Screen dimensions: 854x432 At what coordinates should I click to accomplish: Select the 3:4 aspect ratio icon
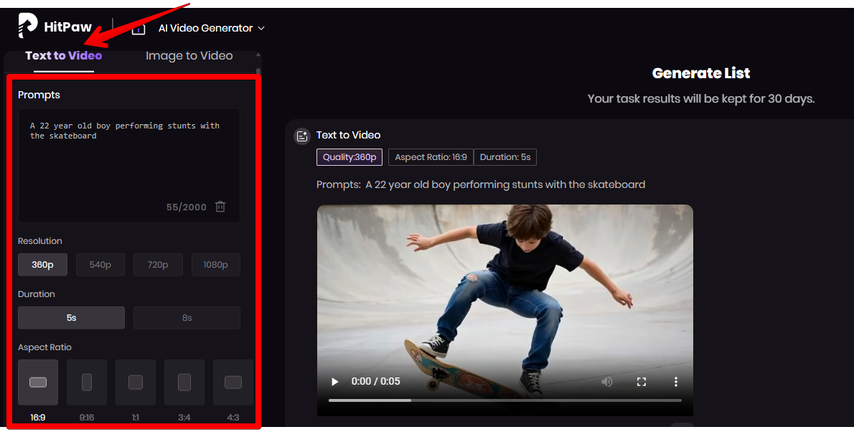(x=184, y=382)
